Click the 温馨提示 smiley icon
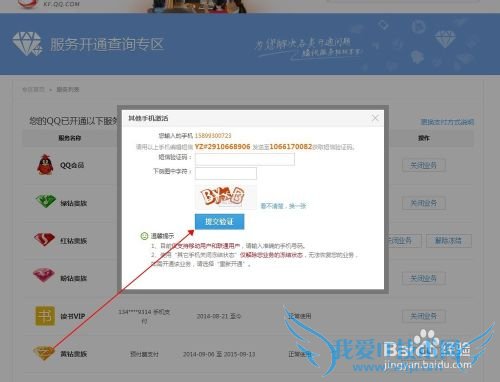The width and height of the screenshot is (500, 382). [x=144, y=236]
